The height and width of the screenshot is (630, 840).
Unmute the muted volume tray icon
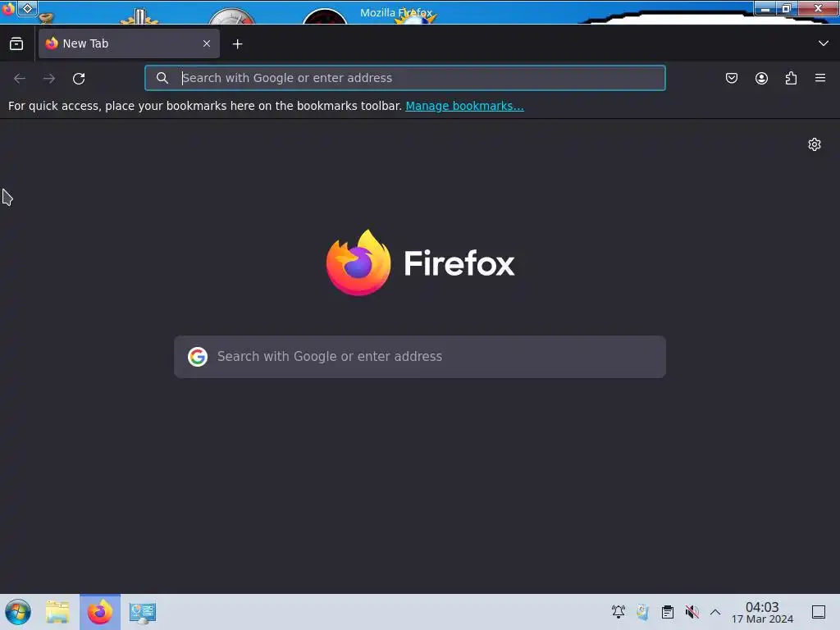tap(692, 612)
